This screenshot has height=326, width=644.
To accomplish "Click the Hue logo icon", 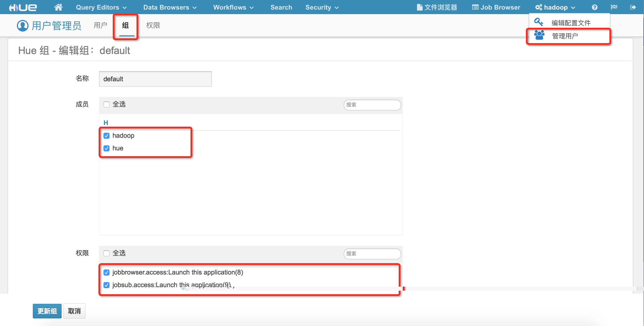I will coord(23,7).
